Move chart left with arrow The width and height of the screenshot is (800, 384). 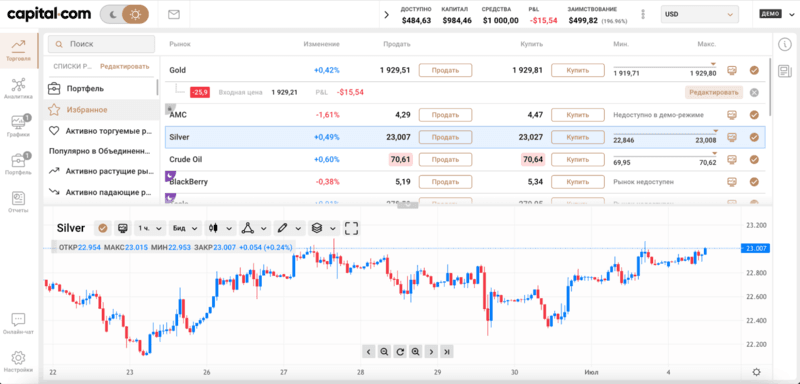[x=368, y=351]
